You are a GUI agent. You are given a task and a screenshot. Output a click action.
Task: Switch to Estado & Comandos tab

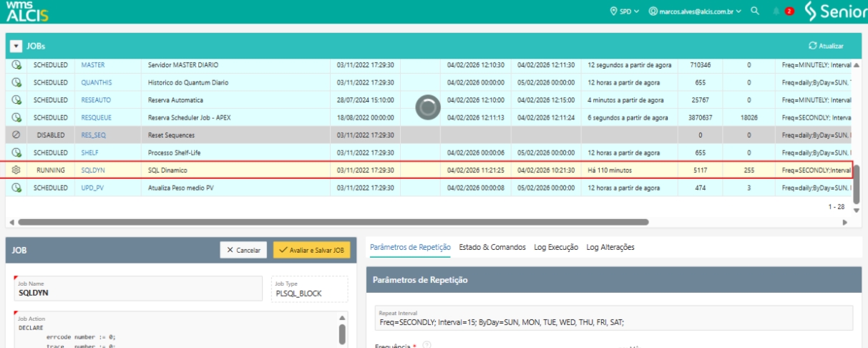point(492,247)
